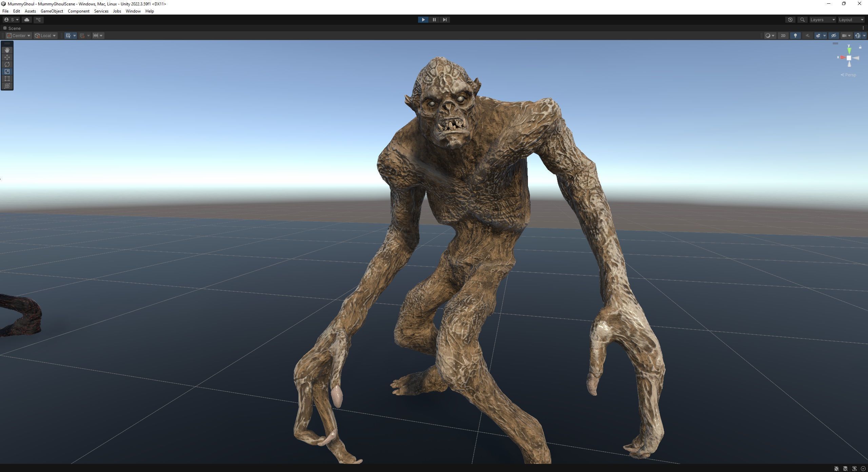Toggle hidden objects scene visibility
This screenshot has width=868, height=472.
click(x=834, y=36)
